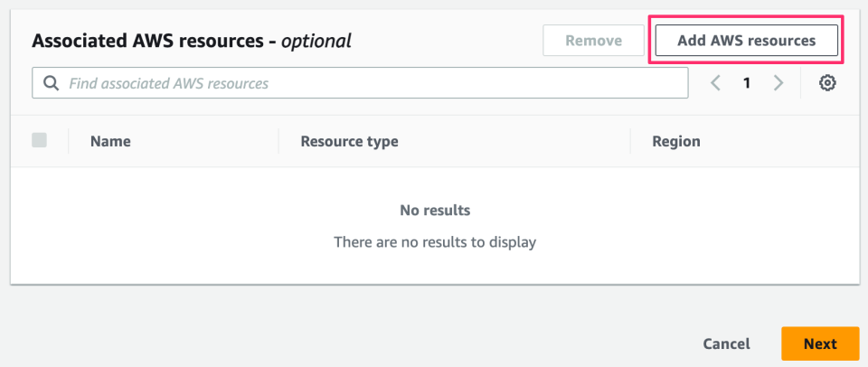
Task: Click the italic optional label in heading
Action: pyautogui.click(x=316, y=41)
